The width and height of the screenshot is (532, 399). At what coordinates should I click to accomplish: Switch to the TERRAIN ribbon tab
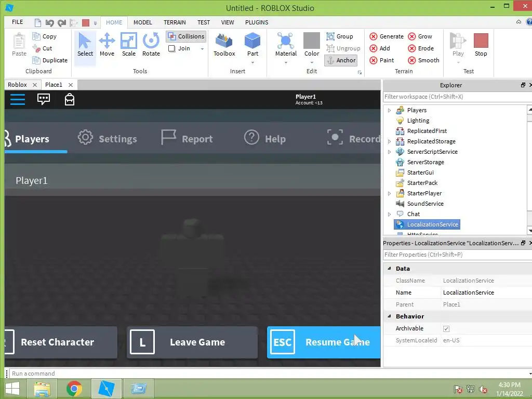point(175,22)
